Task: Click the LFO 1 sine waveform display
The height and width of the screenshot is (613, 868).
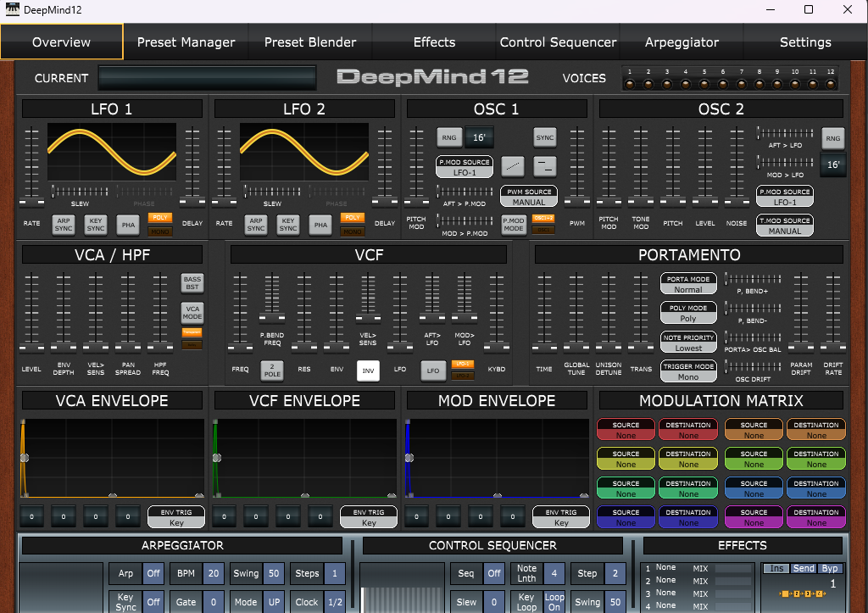Action: pos(112,152)
